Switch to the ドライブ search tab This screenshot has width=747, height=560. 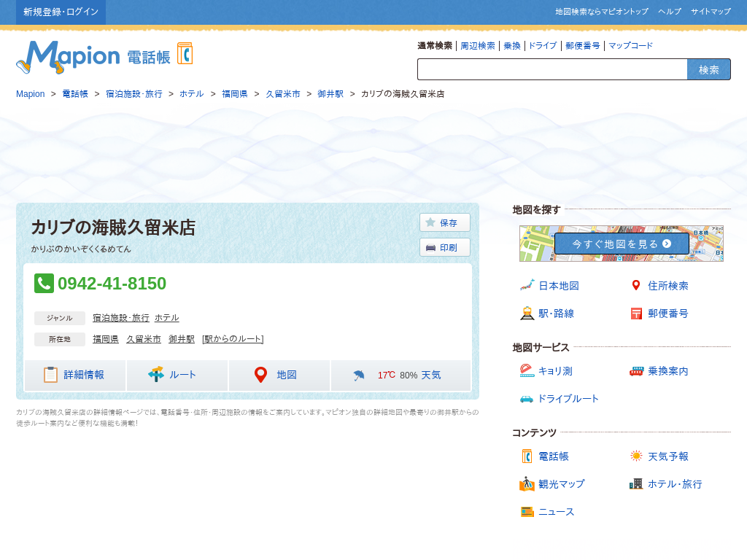[543, 46]
